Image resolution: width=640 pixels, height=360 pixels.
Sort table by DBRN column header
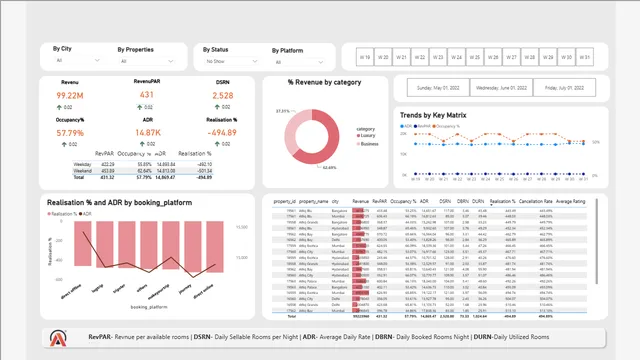pos(462,201)
